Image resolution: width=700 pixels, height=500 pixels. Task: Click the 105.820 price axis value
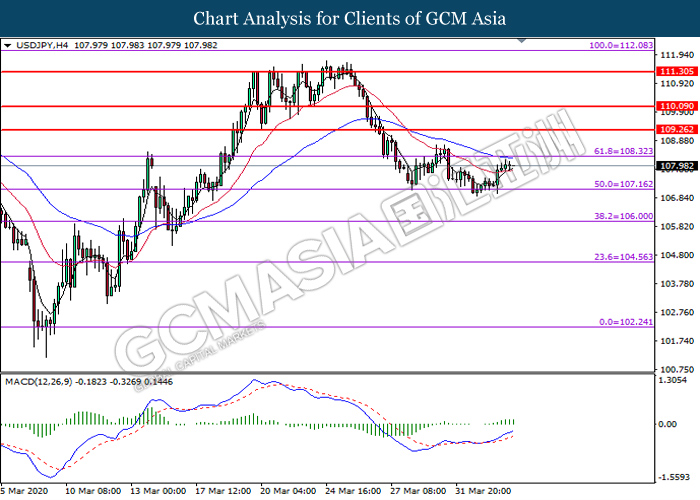[677, 226]
